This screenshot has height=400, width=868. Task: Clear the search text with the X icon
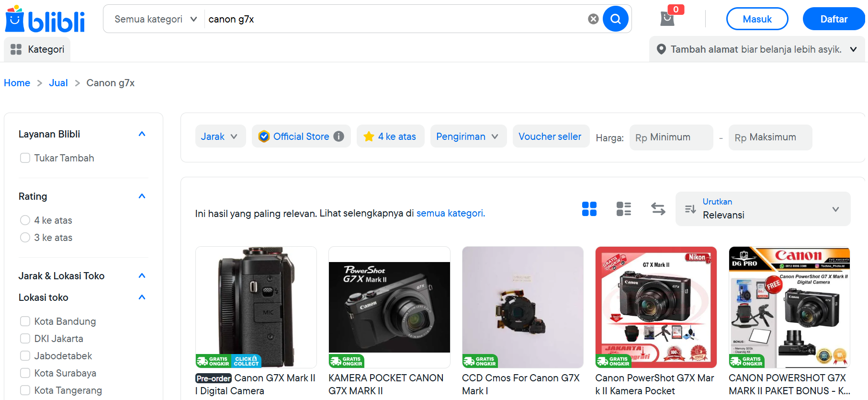[x=593, y=19]
